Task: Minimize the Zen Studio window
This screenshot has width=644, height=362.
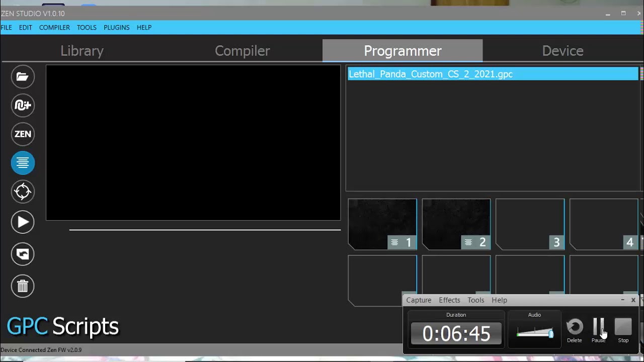Action: [x=608, y=14]
